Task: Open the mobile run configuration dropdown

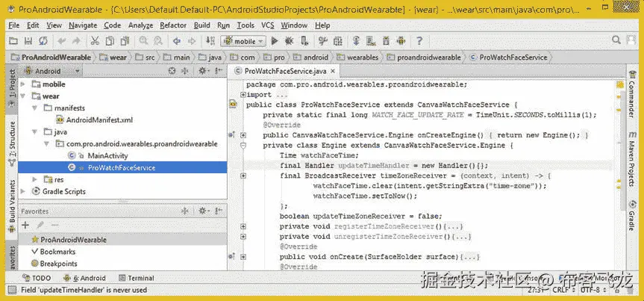Action: tap(243, 41)
